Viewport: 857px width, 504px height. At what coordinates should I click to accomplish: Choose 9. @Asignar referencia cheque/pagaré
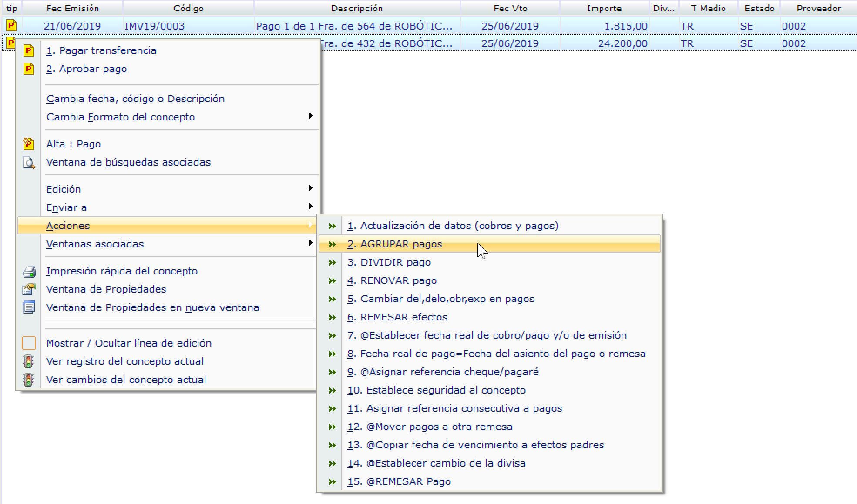tap(443, 372)
